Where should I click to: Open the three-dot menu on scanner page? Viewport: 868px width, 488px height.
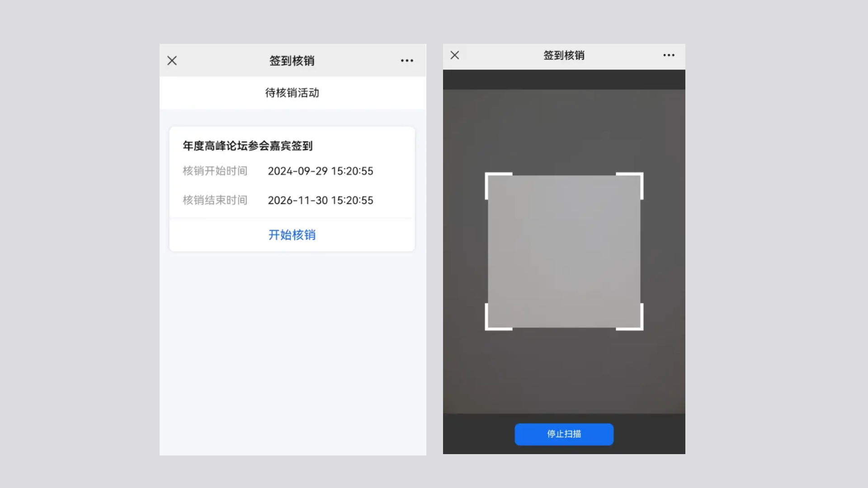point(669,55)
